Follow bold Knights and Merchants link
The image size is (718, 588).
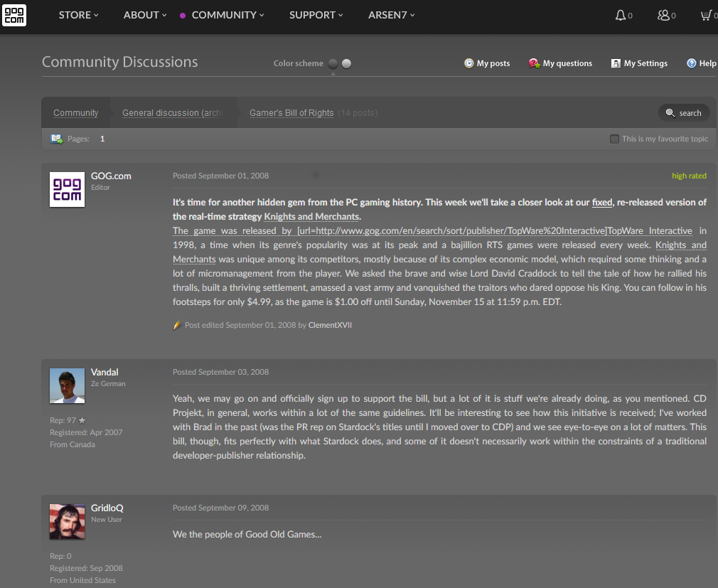pyautogui.click(x=311, y=217)
